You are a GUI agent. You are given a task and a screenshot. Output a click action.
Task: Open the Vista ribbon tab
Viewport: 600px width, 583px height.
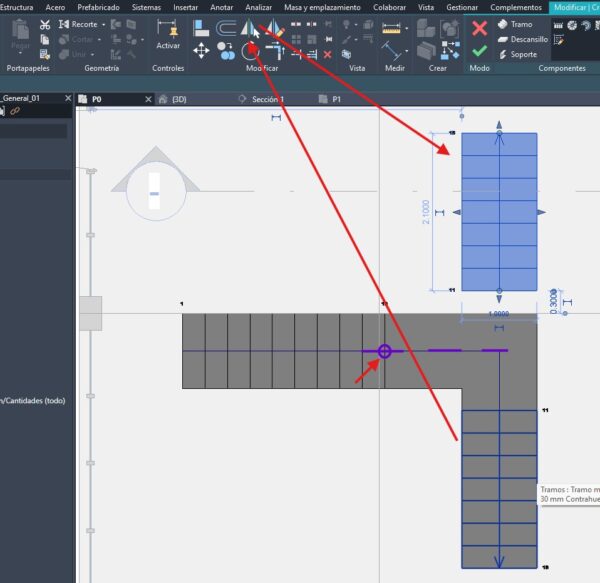426,7
